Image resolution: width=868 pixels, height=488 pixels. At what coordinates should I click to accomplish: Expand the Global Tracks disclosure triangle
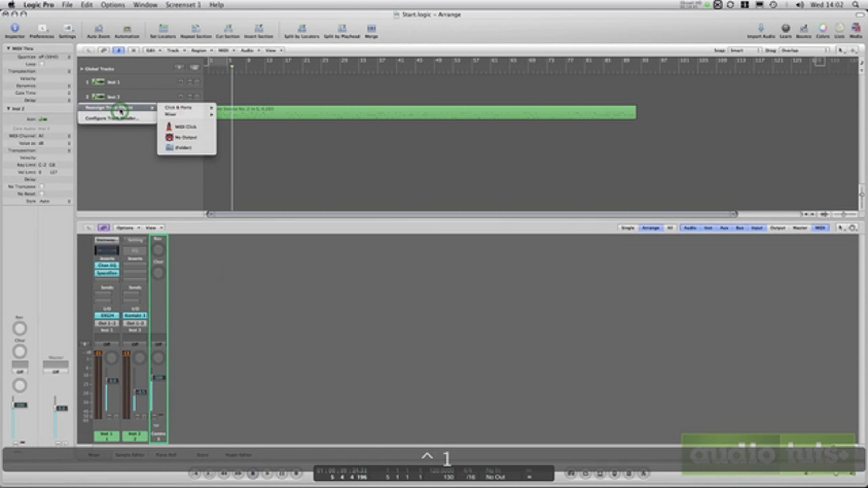(82, 69)
